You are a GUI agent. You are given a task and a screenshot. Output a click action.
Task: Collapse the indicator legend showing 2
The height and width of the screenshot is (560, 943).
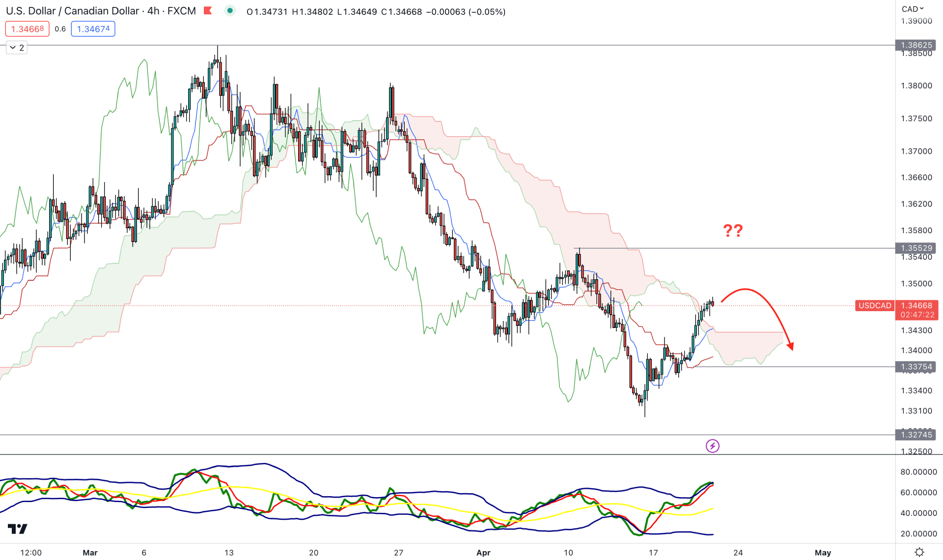(17, 48)
